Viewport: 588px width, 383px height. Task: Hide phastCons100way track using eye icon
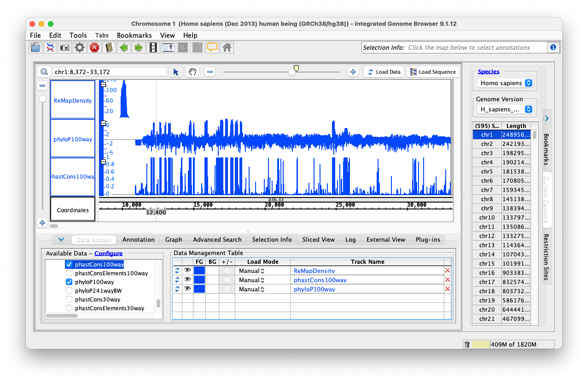187,280
